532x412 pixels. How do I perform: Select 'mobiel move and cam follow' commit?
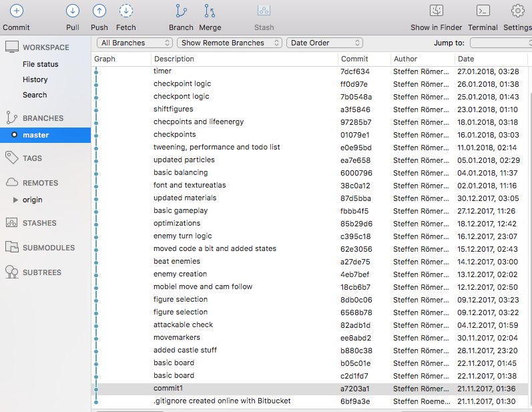[310, 287]
